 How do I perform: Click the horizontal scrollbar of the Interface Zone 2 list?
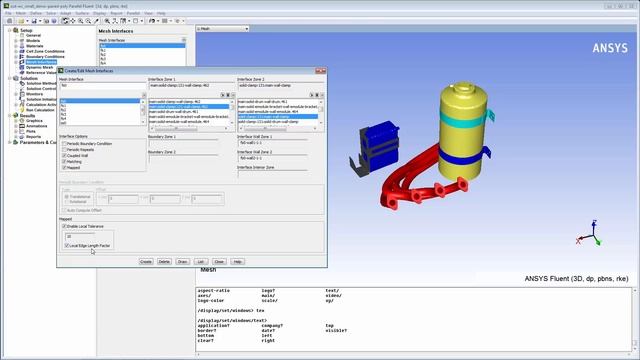tap(278, 128)
